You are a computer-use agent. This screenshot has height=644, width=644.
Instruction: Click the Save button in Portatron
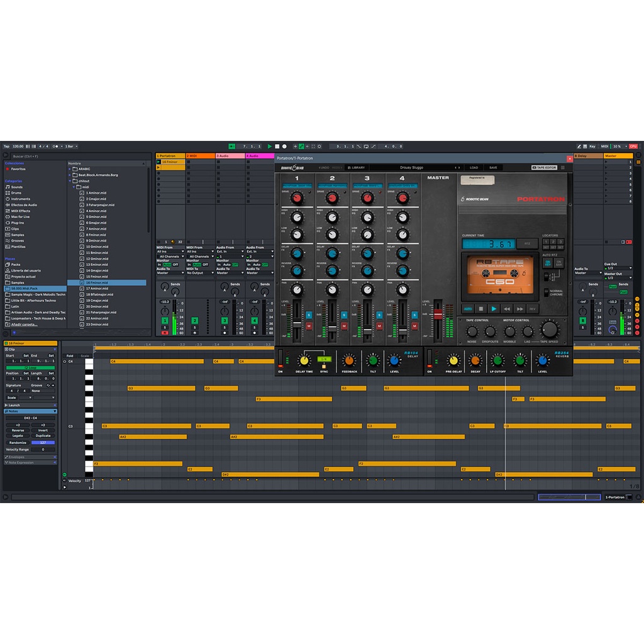[493, 167]
